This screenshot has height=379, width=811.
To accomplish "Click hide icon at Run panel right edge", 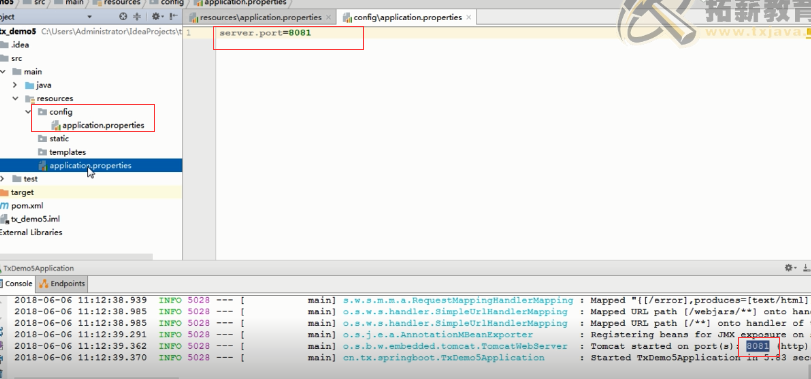I will click(806, 268).
